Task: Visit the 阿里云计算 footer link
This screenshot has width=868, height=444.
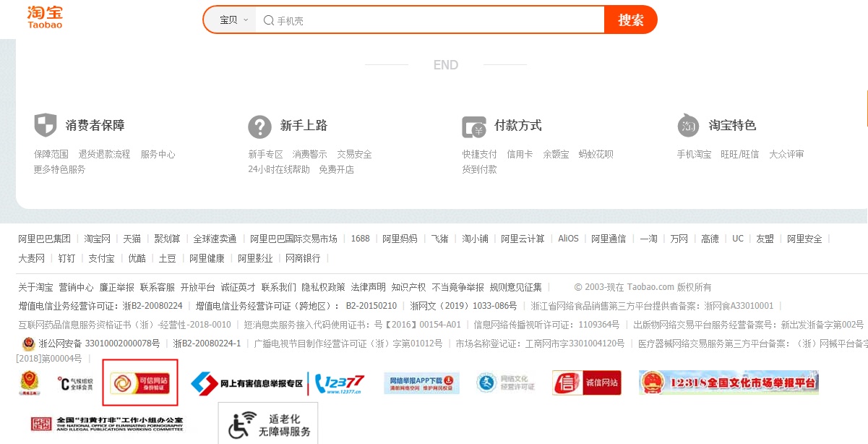Action: coord(523,239)
